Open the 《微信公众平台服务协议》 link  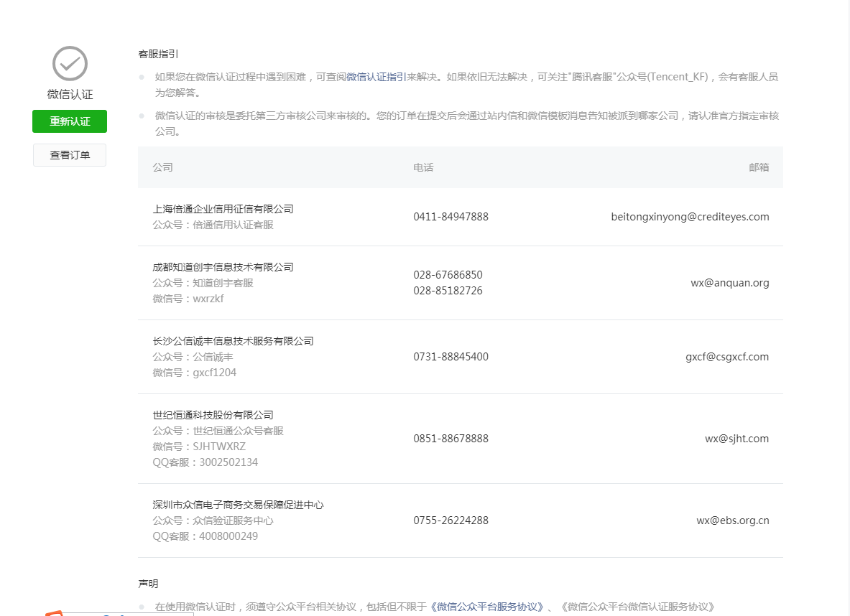[487, 607]
